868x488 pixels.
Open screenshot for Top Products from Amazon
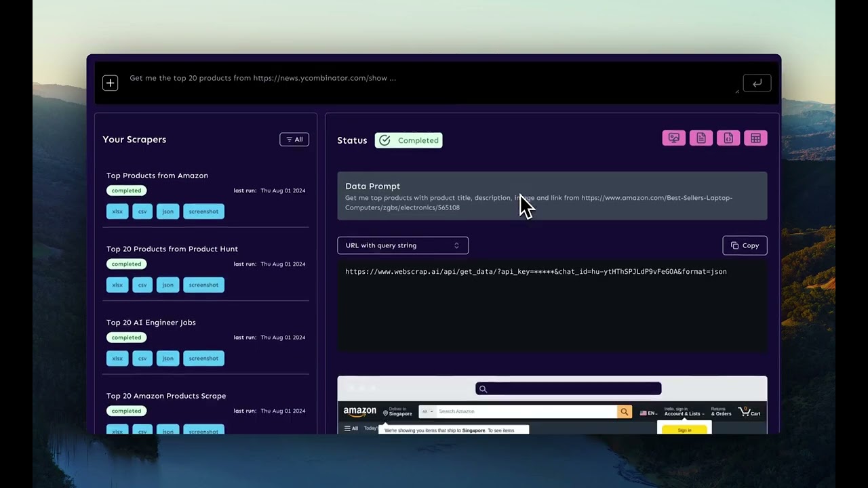(x=203, y=211)
